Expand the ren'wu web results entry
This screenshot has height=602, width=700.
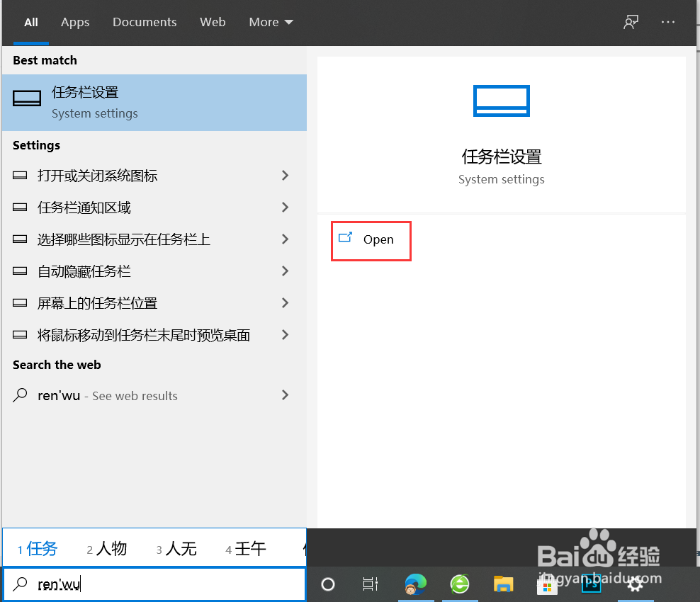(285, 395)
